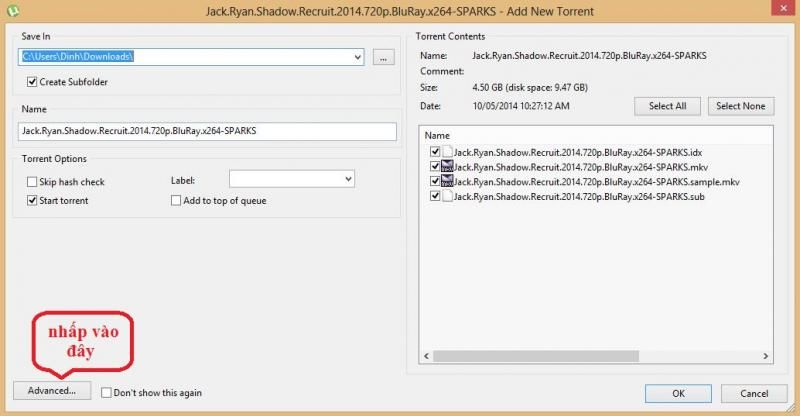Screen dimensions: 800x416
Task: Click the Name column header in file list
Action: pos(437,135)
